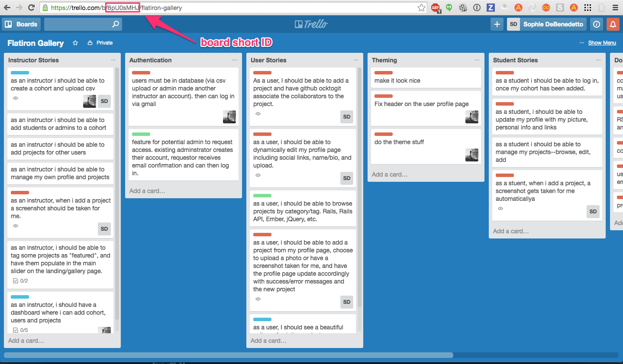Open the Chrome hamburger menu

[615, 7]
